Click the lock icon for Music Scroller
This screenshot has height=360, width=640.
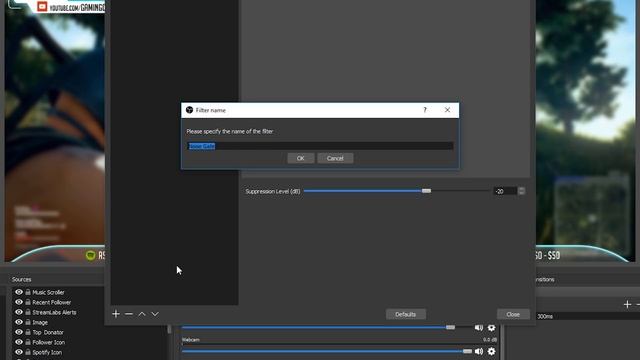click(x=28, y=292)
